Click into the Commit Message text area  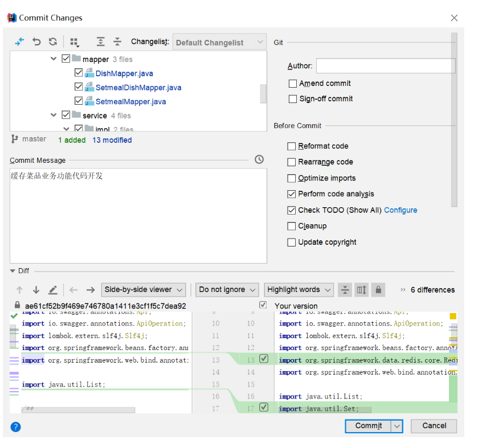pos(138,216)
